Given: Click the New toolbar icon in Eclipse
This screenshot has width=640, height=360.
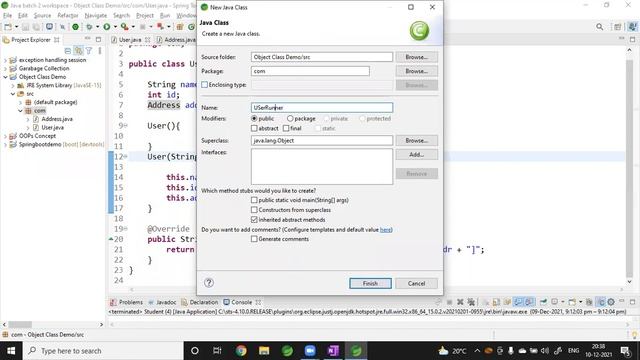Looking at the screenshot, I should 8,27.
